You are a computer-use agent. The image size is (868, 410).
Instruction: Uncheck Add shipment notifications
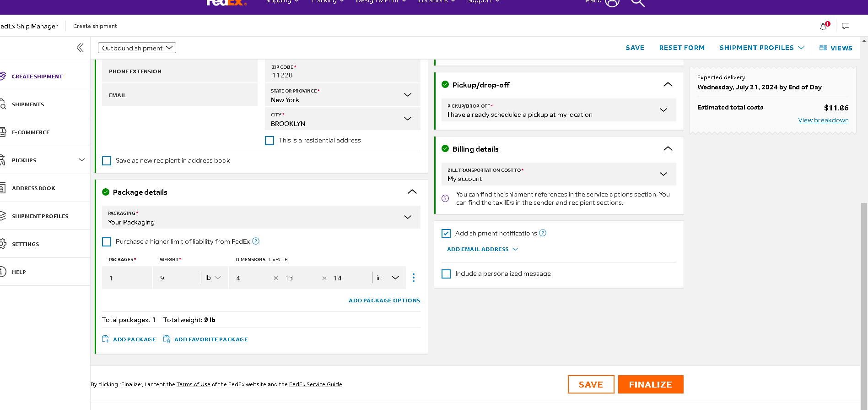click(446, 234)
